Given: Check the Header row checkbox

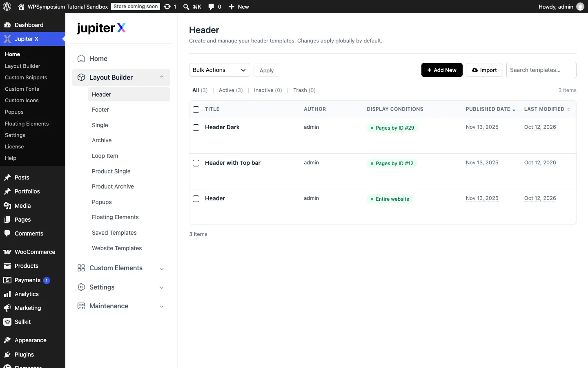Looking at the screenshot, I should pyautogui.click(x=196, y=199).
